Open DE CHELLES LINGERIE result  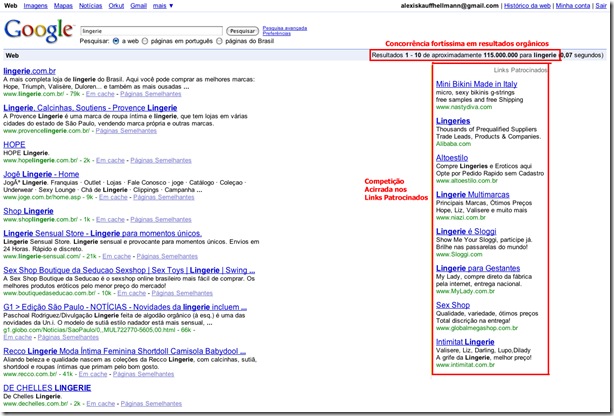click(47, 388)
